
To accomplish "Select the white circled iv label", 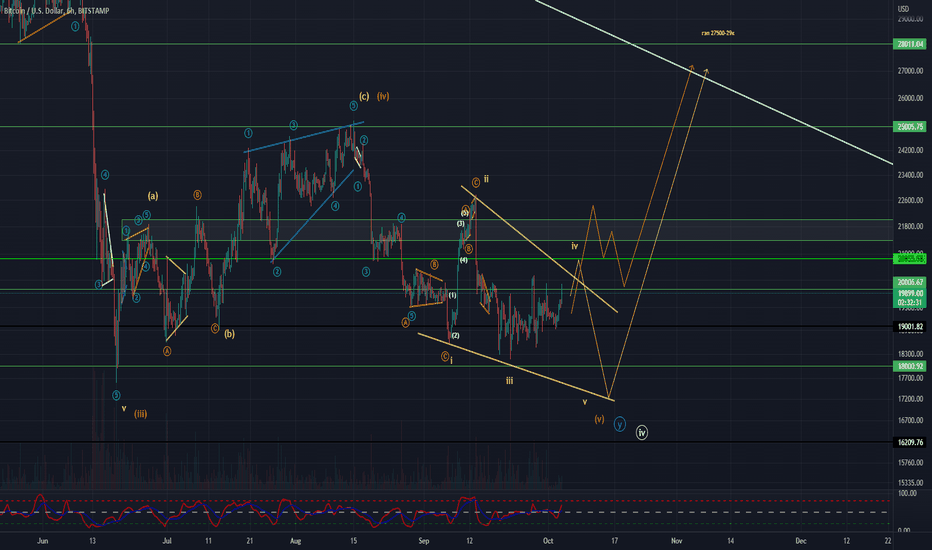I will coord(641,433).
